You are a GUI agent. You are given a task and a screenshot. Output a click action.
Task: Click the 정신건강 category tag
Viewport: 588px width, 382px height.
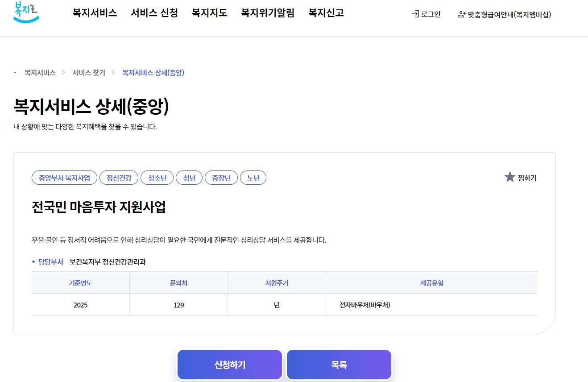(x=119, y=177)
